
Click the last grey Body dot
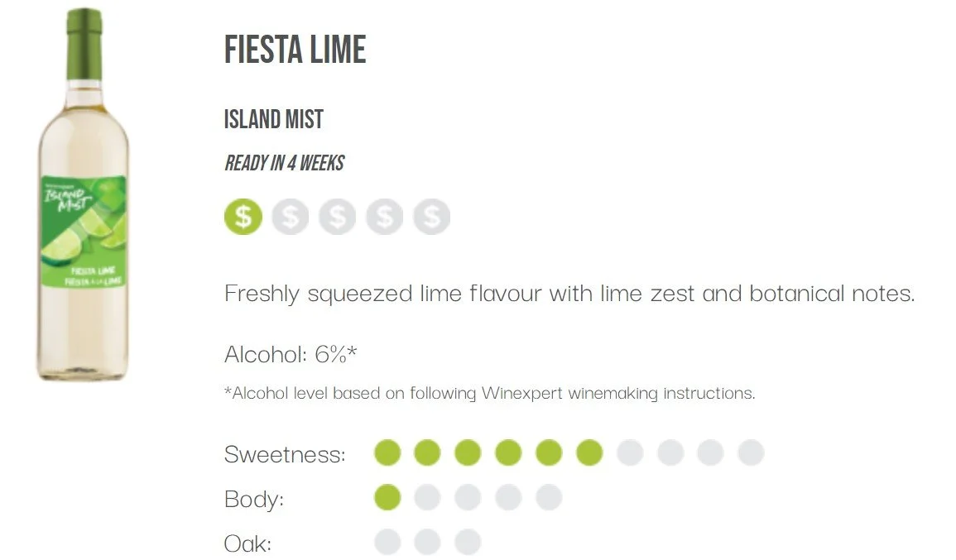pyautogui.click(x=549, y=497)
